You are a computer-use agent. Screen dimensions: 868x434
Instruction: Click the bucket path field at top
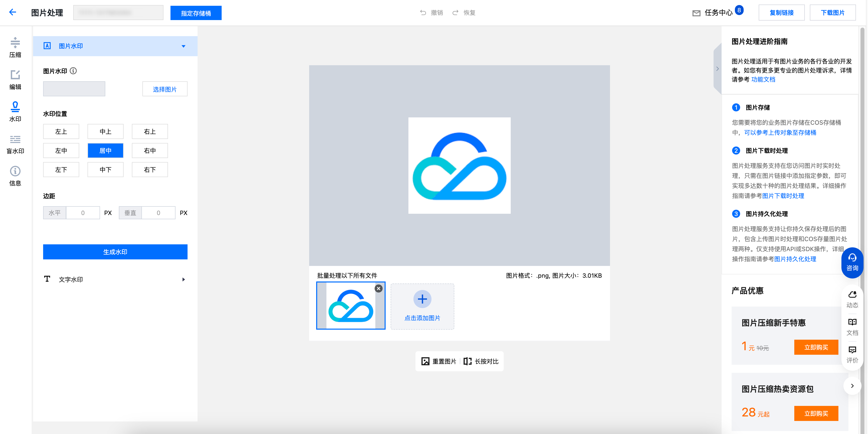[118, 13]
